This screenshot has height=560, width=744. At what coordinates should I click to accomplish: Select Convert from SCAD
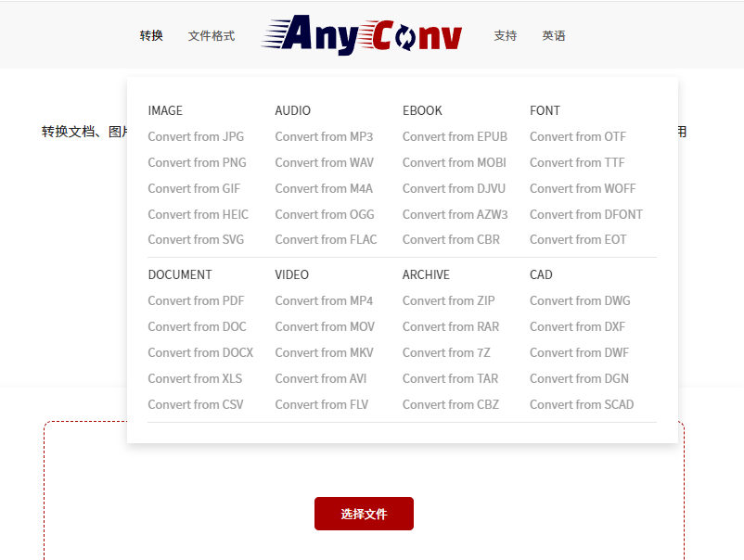click(x=583, y=404)
